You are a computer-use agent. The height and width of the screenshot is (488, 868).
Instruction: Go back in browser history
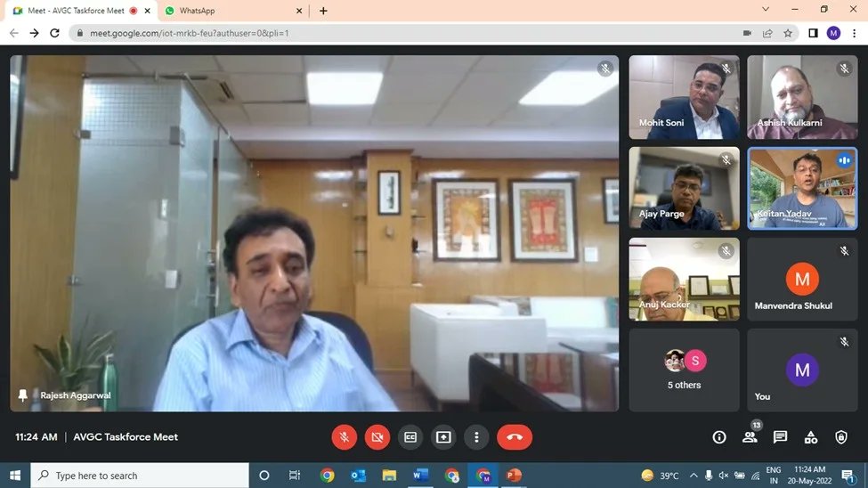14,33
